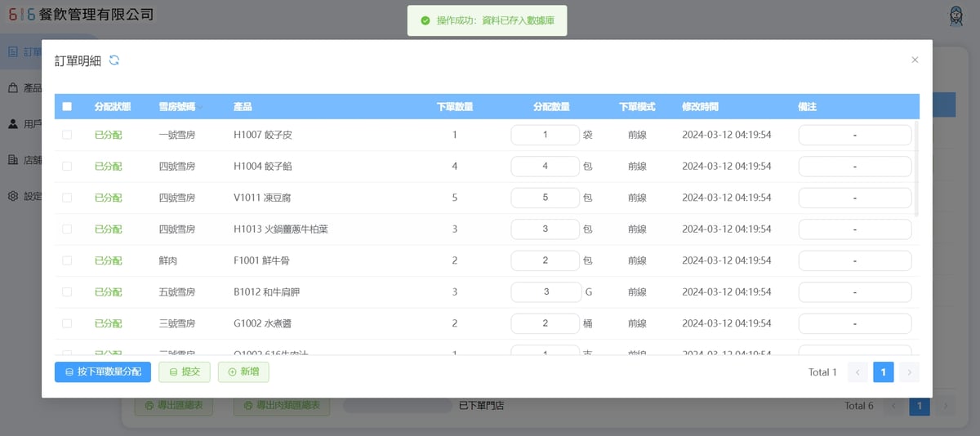Click the 新增 button

point(243,372)
